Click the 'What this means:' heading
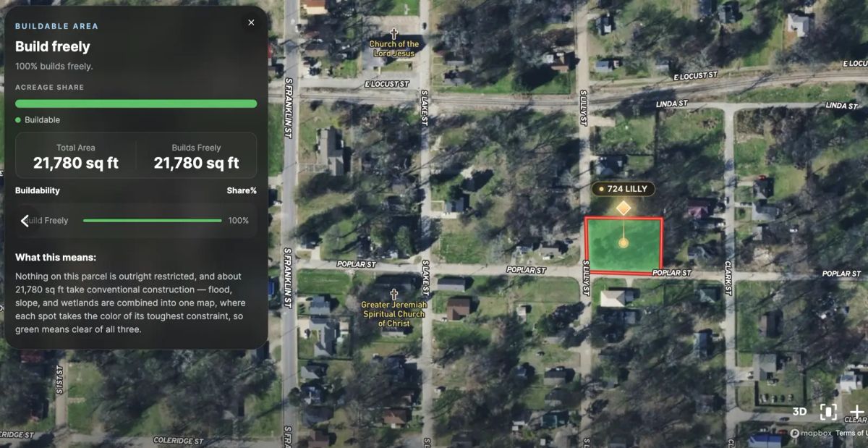Image resolution: width=868 pixels, height=448 pixels. 56,258
